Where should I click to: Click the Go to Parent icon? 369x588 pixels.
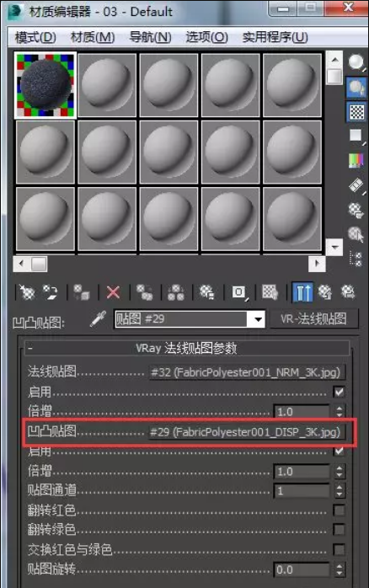pyautogui.click(x=324, y=292)
